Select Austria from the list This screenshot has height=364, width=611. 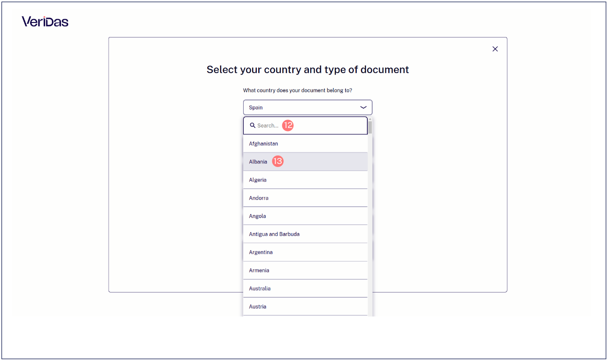click(305, 306)
